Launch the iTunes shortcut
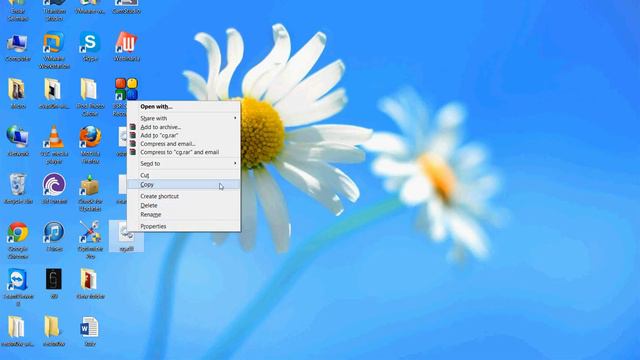640x360 pixels. [x=53, y=232]
